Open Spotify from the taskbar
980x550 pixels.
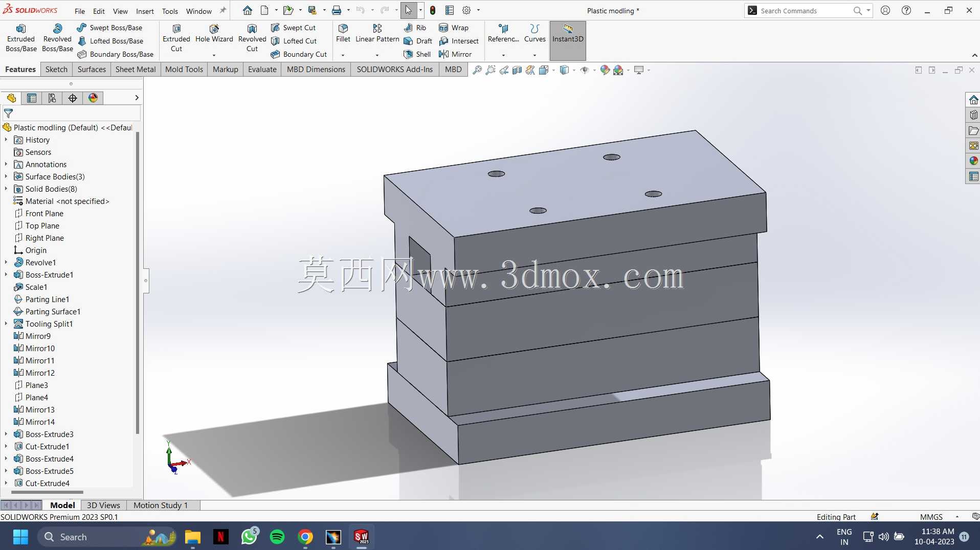coord(277,537)
